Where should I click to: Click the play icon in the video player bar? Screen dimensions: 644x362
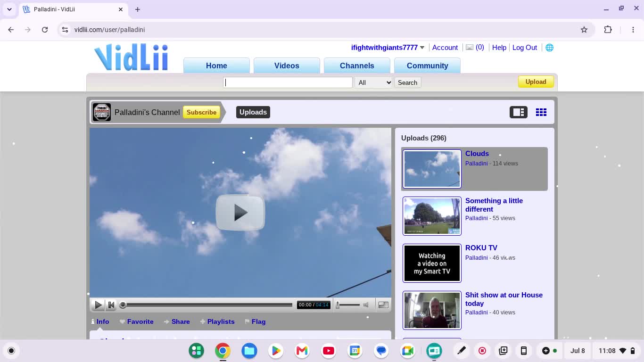click(x=98, y=305)
